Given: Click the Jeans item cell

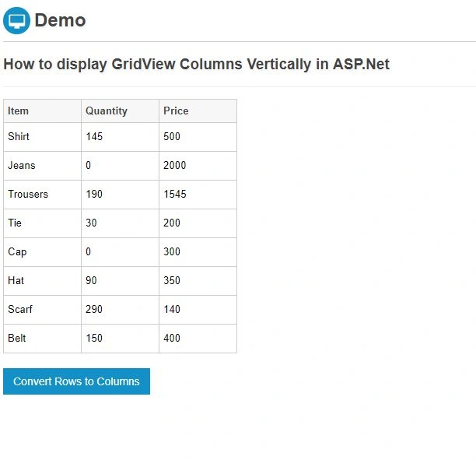Looking at the screenshot, I should pyautogui.click(x=42, y=166).
